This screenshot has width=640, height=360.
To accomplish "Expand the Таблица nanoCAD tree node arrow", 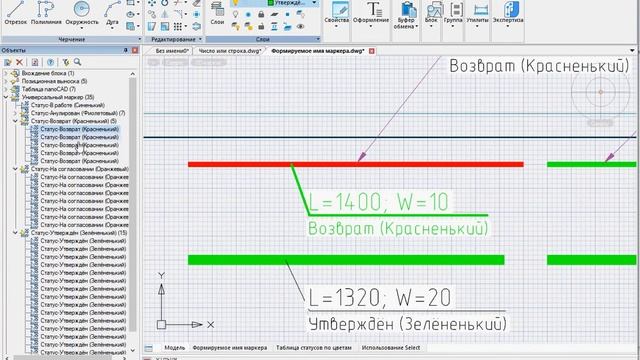I will tap(6, 89).
